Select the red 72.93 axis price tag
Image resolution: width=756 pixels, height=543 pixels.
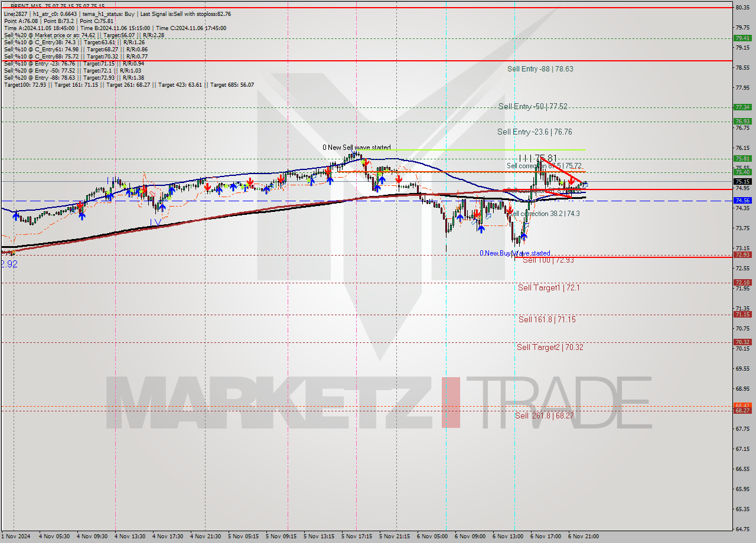(x=742, y=254)
